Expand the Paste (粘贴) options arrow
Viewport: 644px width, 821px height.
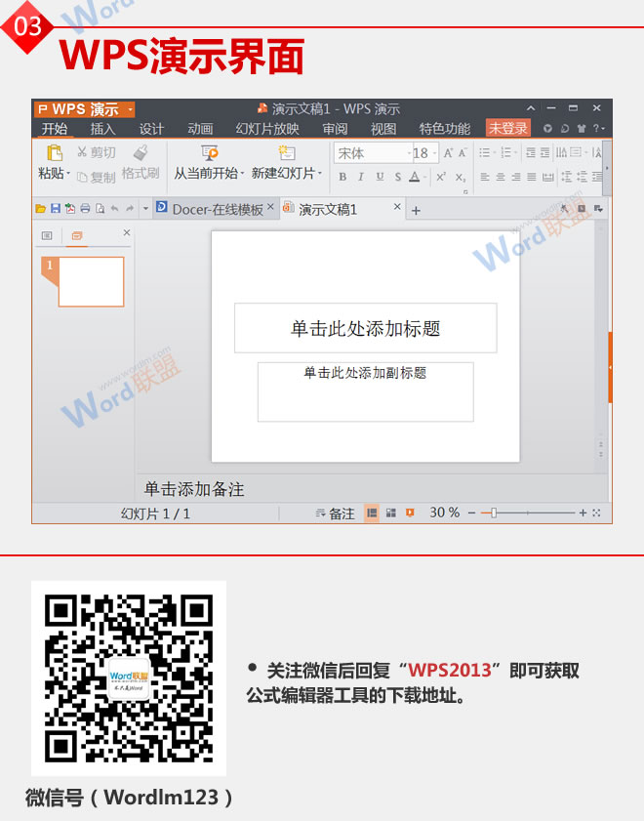pos(68,173)
